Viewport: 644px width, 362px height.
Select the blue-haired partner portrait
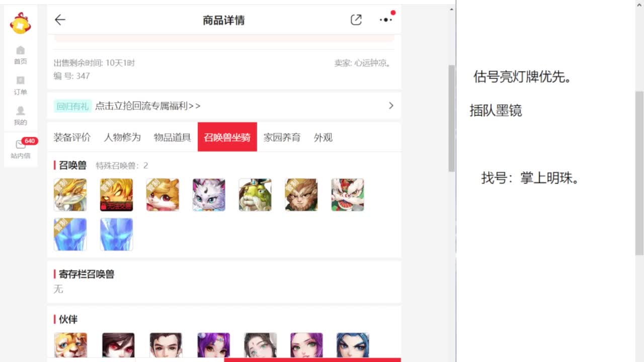pyautogui.click(x=353, y=345)
